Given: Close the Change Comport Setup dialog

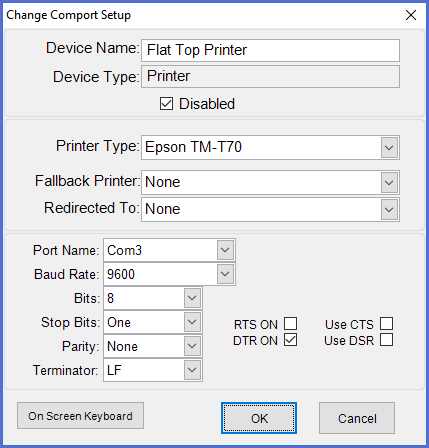Looking at the screenshot, I should click(411, 15).
